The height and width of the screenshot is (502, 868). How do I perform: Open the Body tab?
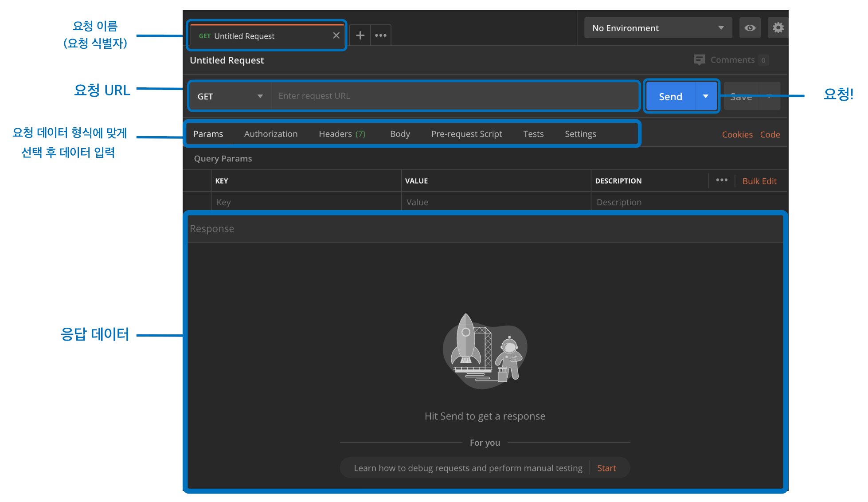399,134
